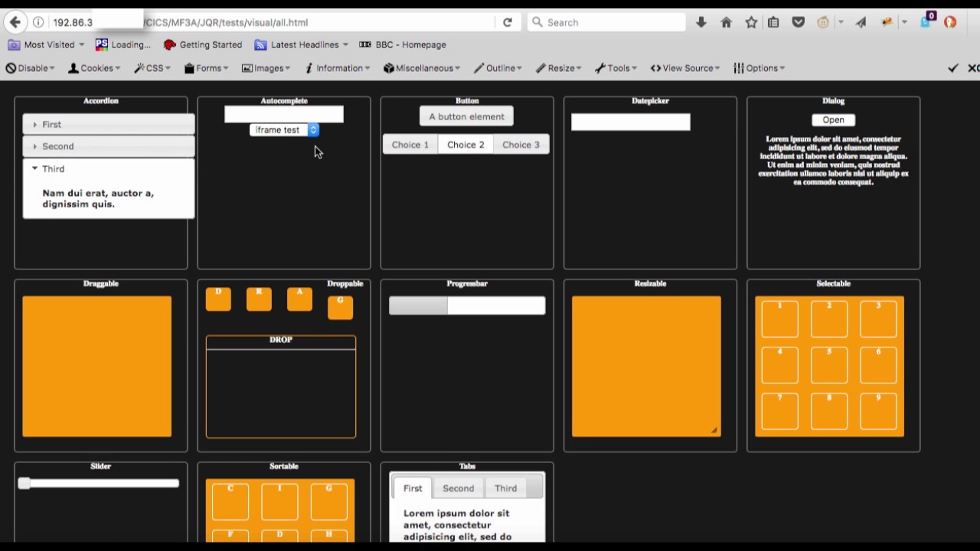
Task: Bookmark this page with the star icon
Action: tap(751, 22)
